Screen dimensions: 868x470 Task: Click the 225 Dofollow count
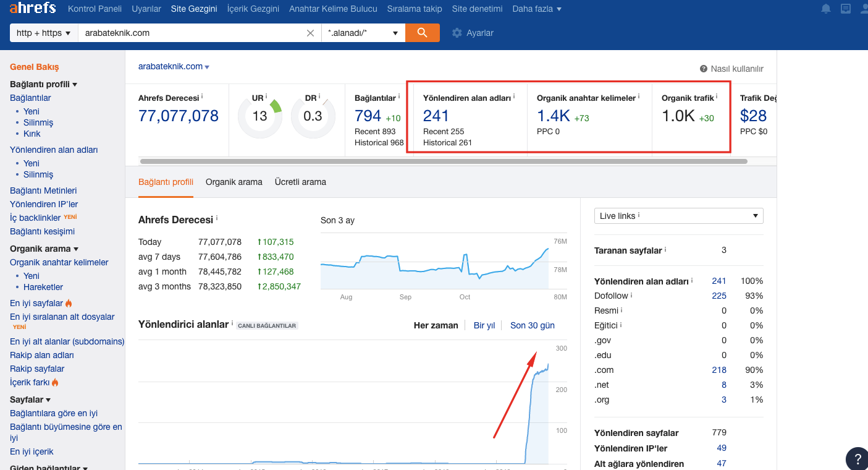click(719, 296)
